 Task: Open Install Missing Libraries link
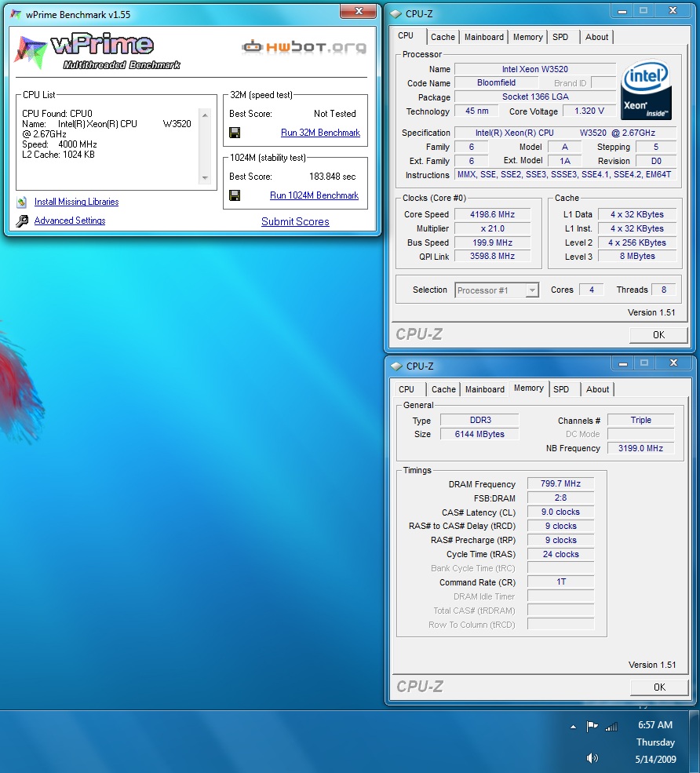point(76,202)
